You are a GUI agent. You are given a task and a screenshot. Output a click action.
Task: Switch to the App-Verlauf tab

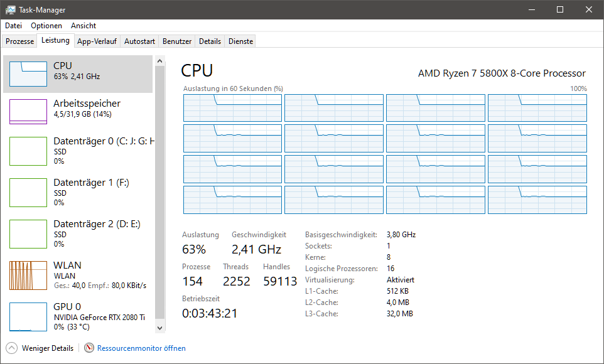pos(97,41)
